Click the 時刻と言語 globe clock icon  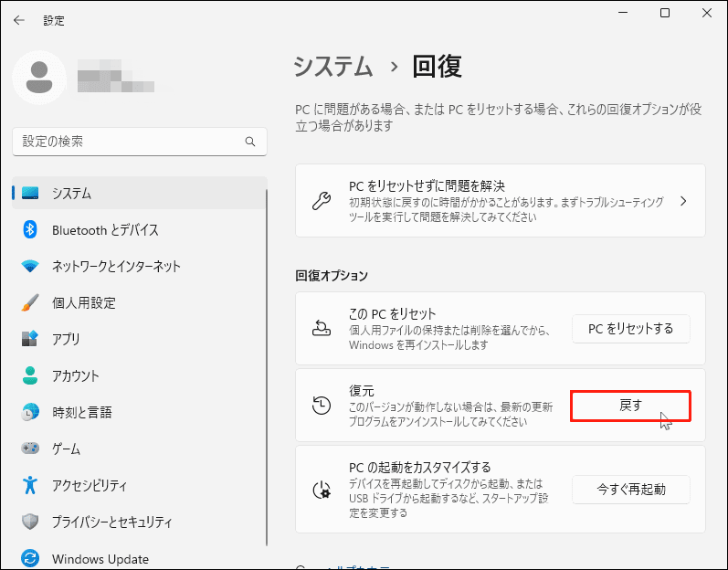(x=30, y=412)
